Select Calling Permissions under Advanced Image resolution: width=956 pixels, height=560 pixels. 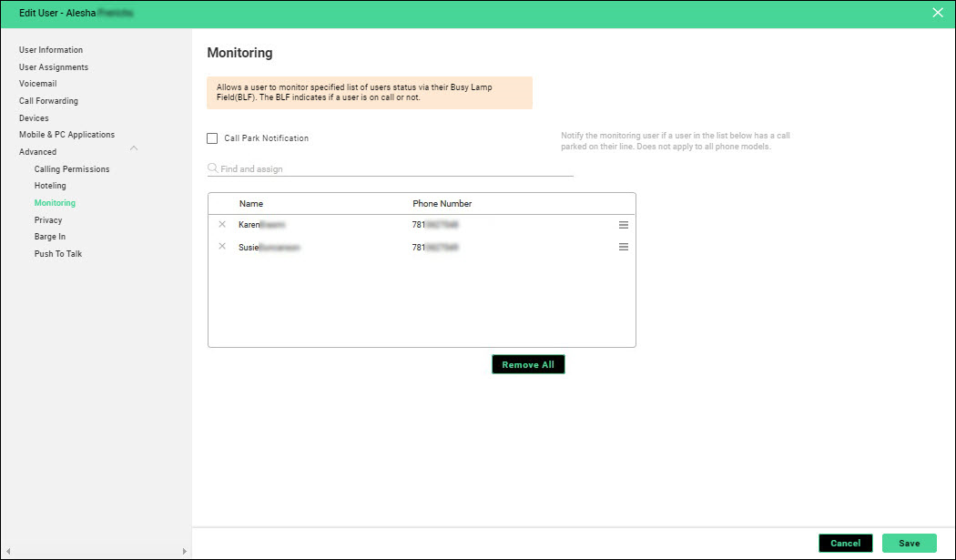click(x=72, y=169)
